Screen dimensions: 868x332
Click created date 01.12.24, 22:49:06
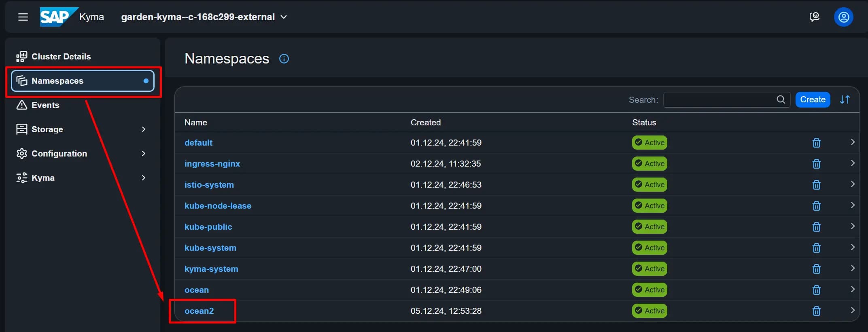(x=446, y=290)
